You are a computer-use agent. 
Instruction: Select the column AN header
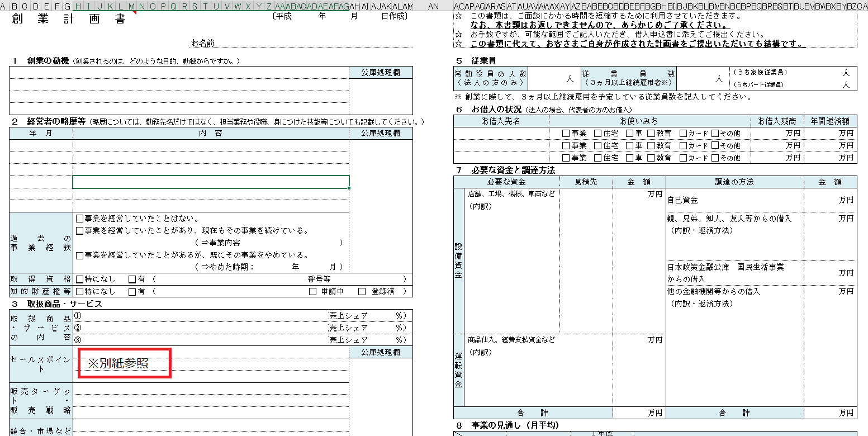433,6
